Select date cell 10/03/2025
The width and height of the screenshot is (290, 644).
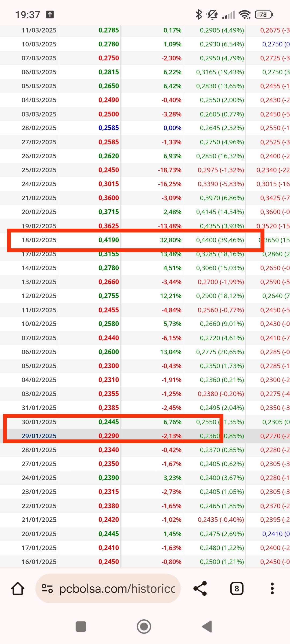click(39, 44)
